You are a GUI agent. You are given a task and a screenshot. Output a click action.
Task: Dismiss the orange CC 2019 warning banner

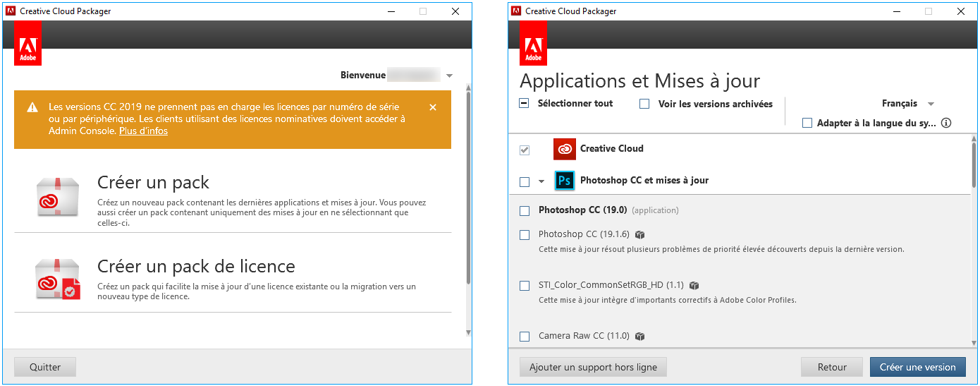433,107
